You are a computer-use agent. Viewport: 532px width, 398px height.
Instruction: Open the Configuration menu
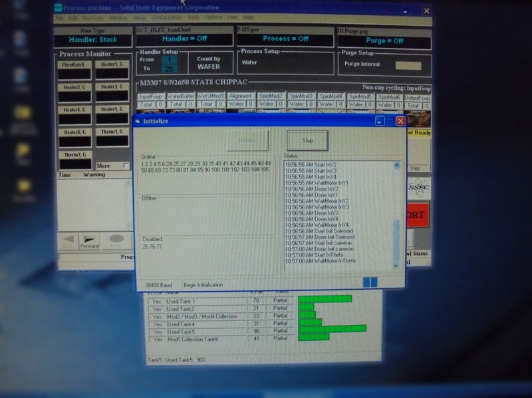click(x=167, y=17)
